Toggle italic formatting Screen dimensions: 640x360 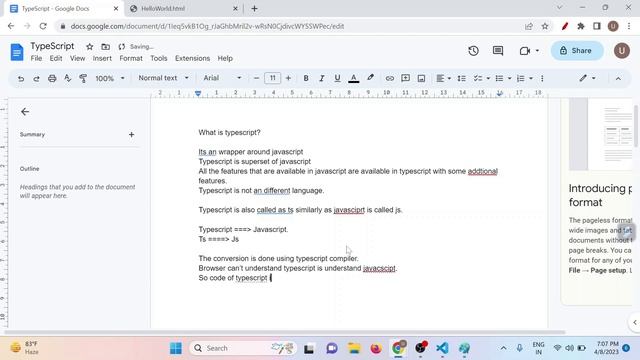(321, 78)
